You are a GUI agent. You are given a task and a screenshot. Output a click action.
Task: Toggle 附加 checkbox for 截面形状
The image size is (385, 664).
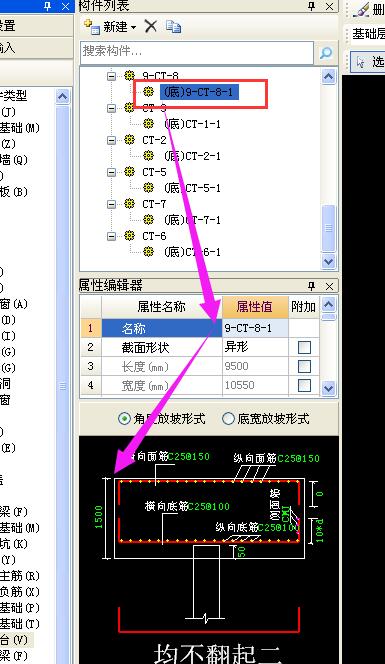[x=304, y=347]
